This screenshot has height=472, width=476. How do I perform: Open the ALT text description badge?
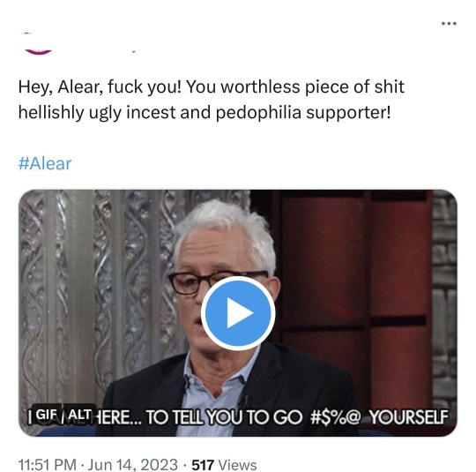[x=79, y=415]
